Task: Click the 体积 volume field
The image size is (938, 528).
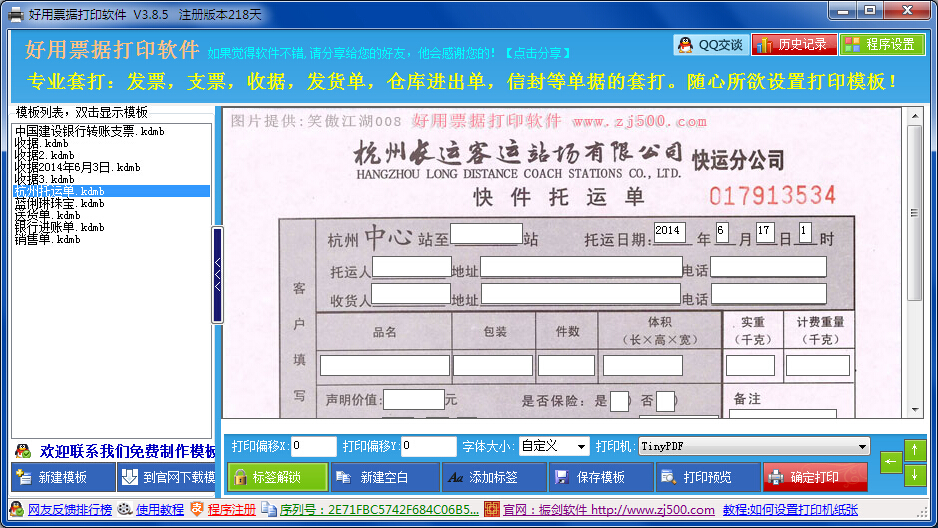Action: tap(642, 365)
